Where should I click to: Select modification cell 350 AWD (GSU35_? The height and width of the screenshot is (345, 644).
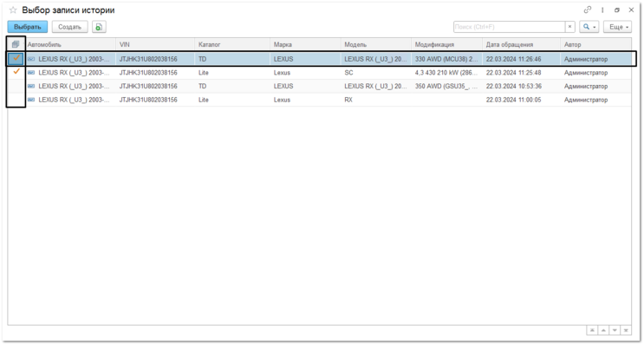point(447,87)
